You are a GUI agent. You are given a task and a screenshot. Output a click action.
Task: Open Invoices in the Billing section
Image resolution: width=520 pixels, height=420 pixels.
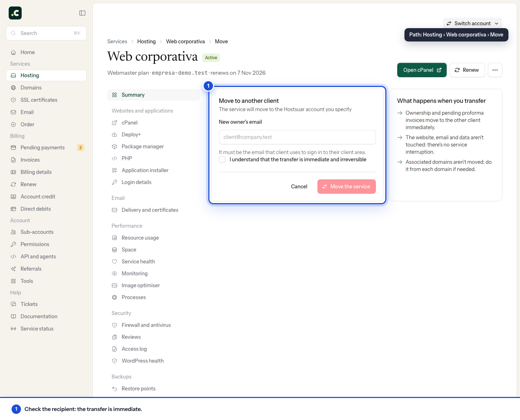[46, 160]
